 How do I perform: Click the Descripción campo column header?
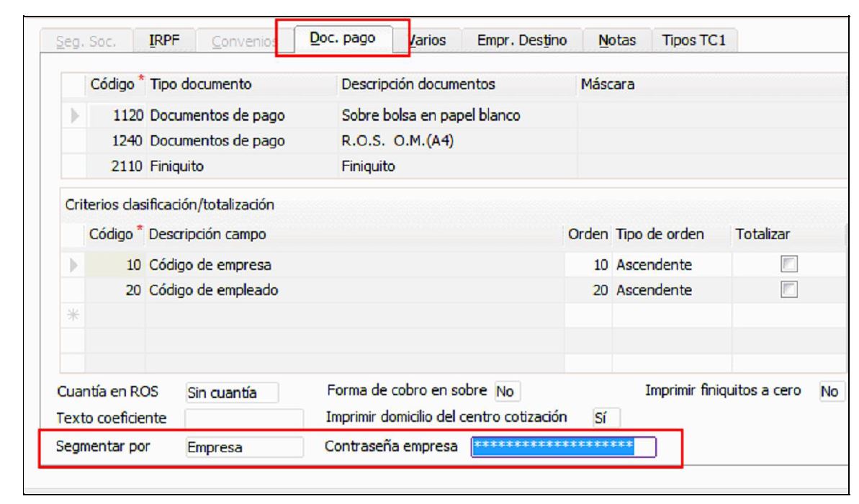click(354, 235)
